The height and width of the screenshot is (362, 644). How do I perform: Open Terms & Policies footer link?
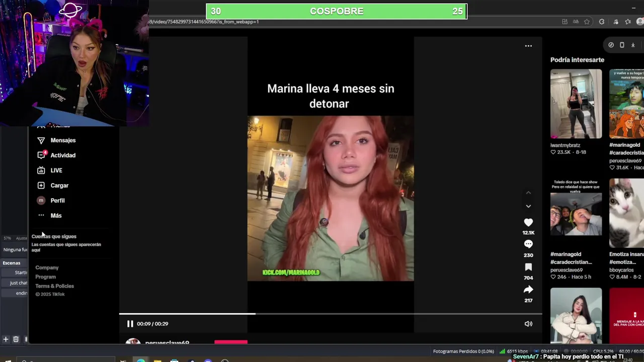[x=54, y=286]
